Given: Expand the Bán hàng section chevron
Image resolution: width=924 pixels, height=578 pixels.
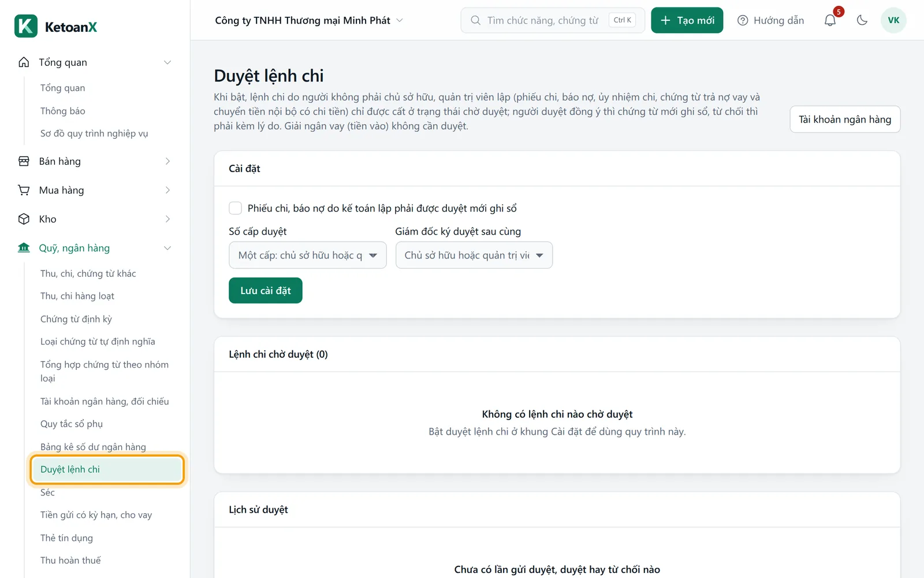Looking at the screenshot, I should [x=167, y=161].
